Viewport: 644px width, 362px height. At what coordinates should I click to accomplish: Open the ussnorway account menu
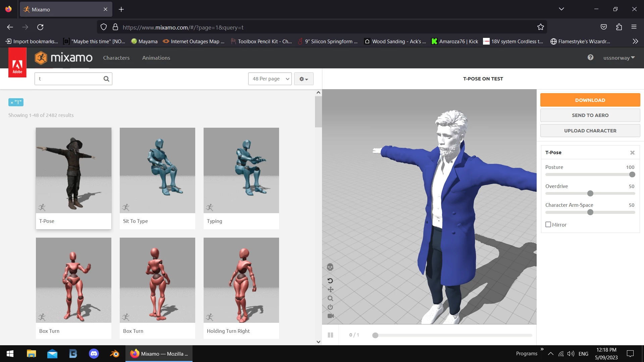tap(619, 58)
